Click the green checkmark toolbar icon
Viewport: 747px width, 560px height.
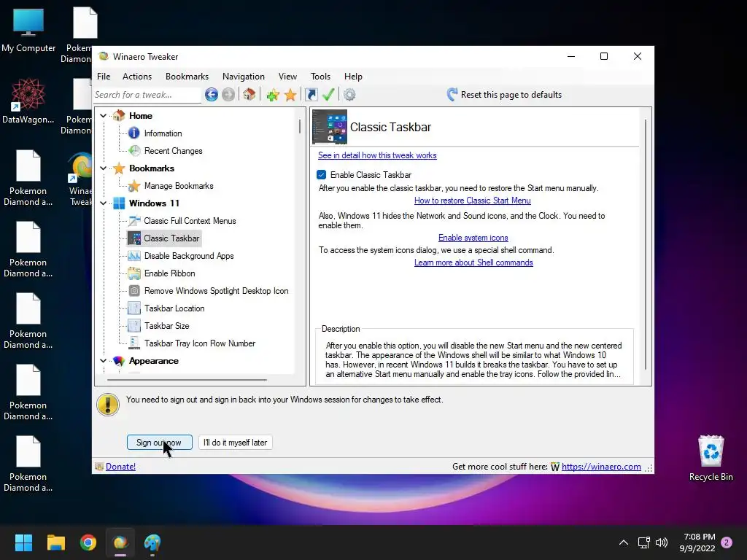pos(328,94)
